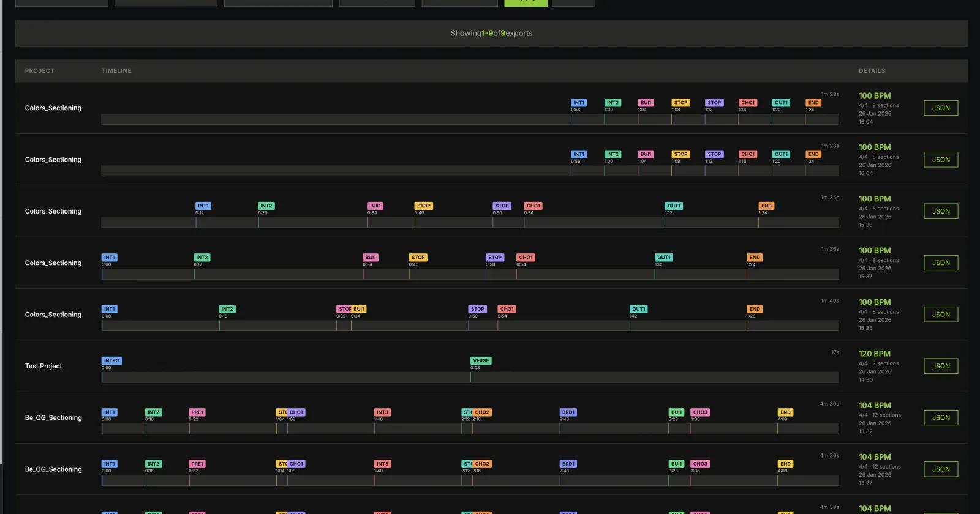Image resolution: width=980 pixels, height=514 pixels.
Task: Select the VERSE marker in Test Project
Action: 481,361
